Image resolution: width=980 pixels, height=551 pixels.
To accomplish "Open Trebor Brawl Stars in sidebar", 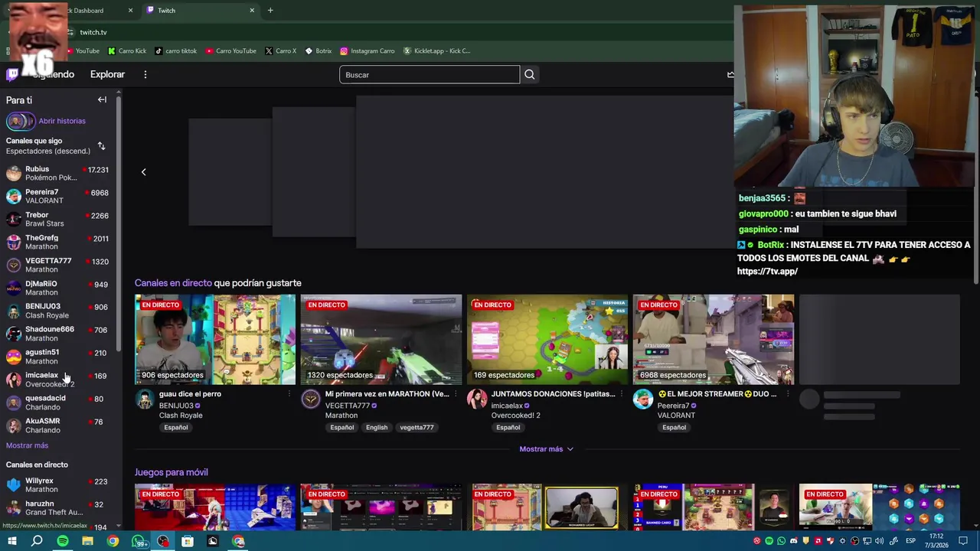I will pyautogui.click(x=60, y=219).
